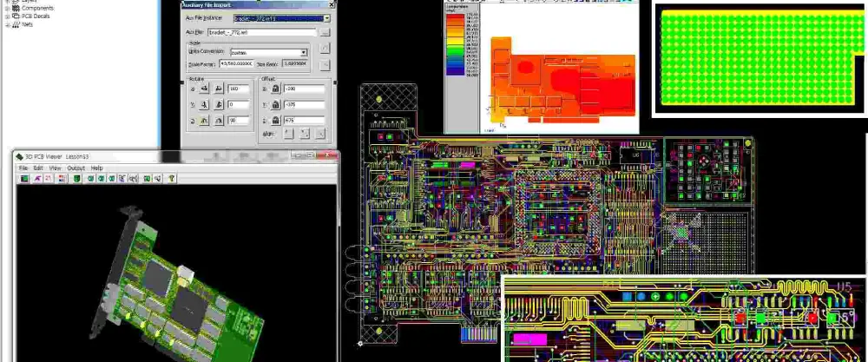
Task: Click the Scale Factor input field
Action: pyautogui.click(x=236, y=64)
